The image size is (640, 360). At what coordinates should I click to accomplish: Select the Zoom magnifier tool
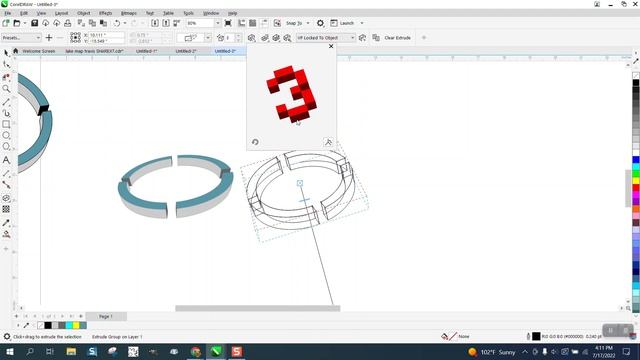click(6, 89)
